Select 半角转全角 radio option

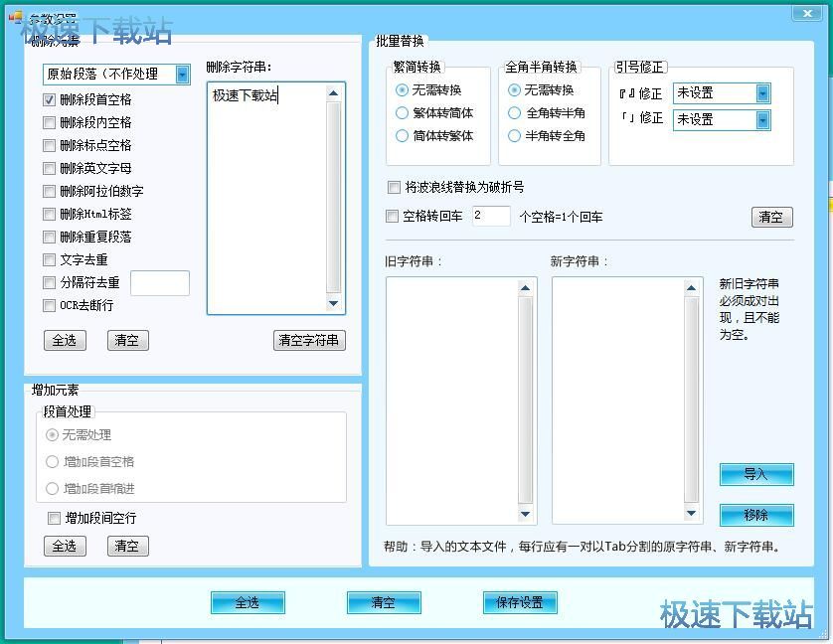(514, 136)
